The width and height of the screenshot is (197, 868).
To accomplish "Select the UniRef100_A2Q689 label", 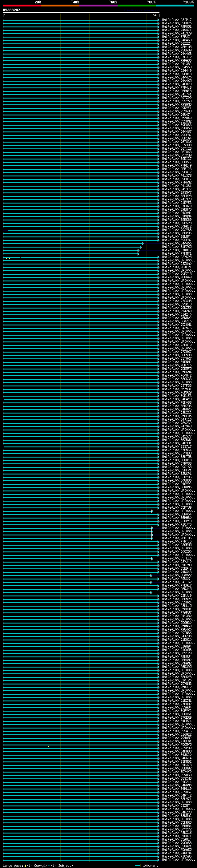I will point(176,50).
